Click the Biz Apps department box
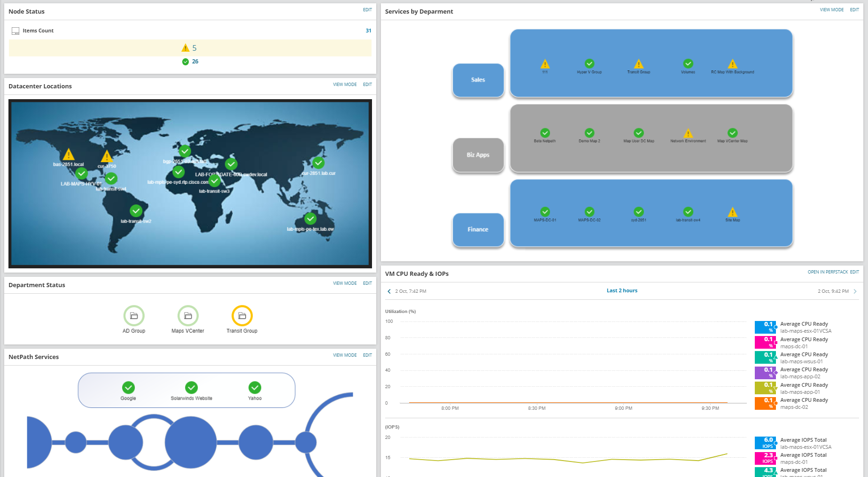868x477 pixels. click(478, 155)
